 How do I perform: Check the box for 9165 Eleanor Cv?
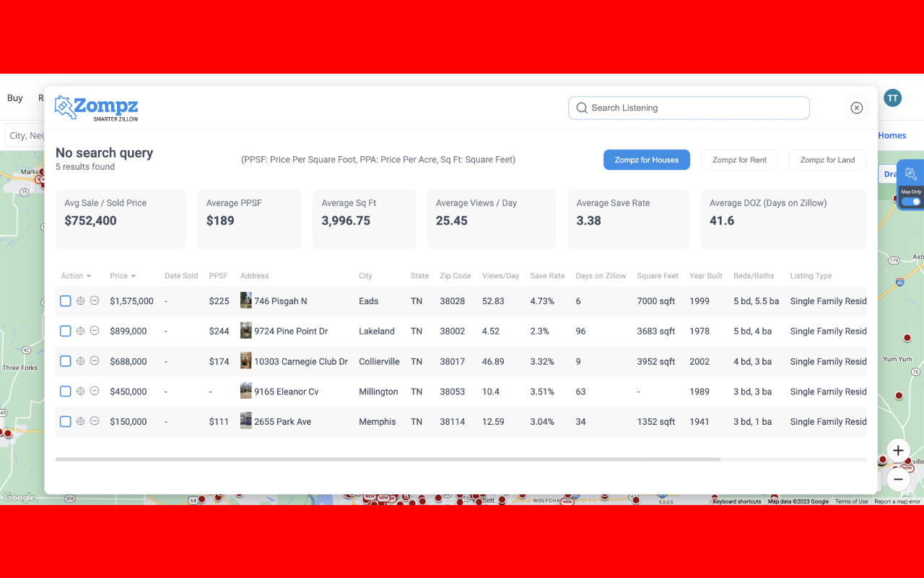[x=65, y=392]
